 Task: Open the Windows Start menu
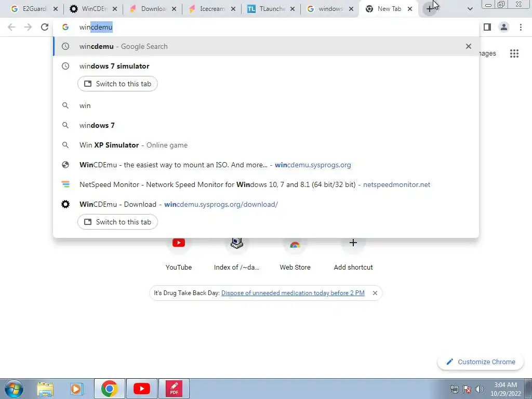[14, 389]
